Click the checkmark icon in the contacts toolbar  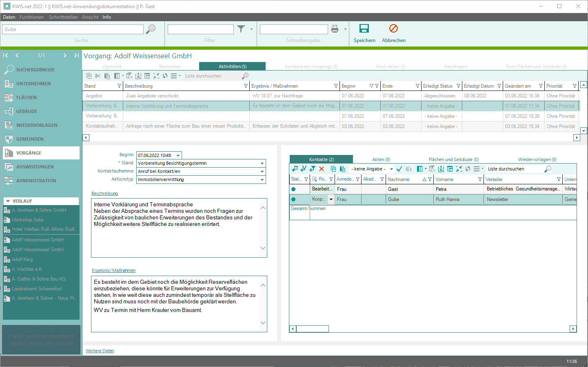tap(399, 169)
